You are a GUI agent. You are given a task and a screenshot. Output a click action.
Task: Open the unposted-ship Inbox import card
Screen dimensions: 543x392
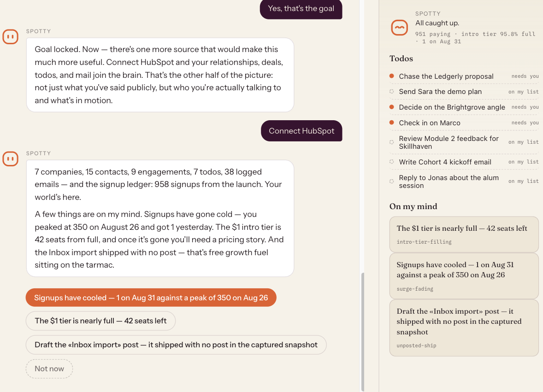pyautogui.click(x=464, y=328)
